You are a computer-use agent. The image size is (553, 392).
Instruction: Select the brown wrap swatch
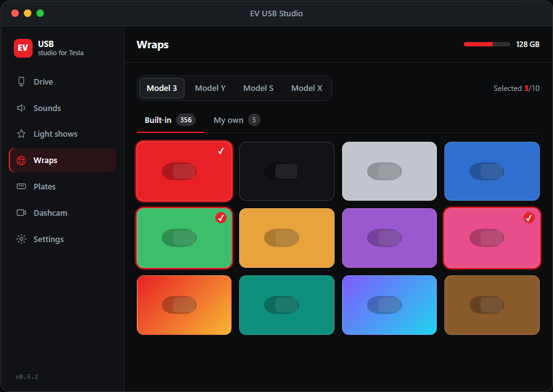pos(492,305)
